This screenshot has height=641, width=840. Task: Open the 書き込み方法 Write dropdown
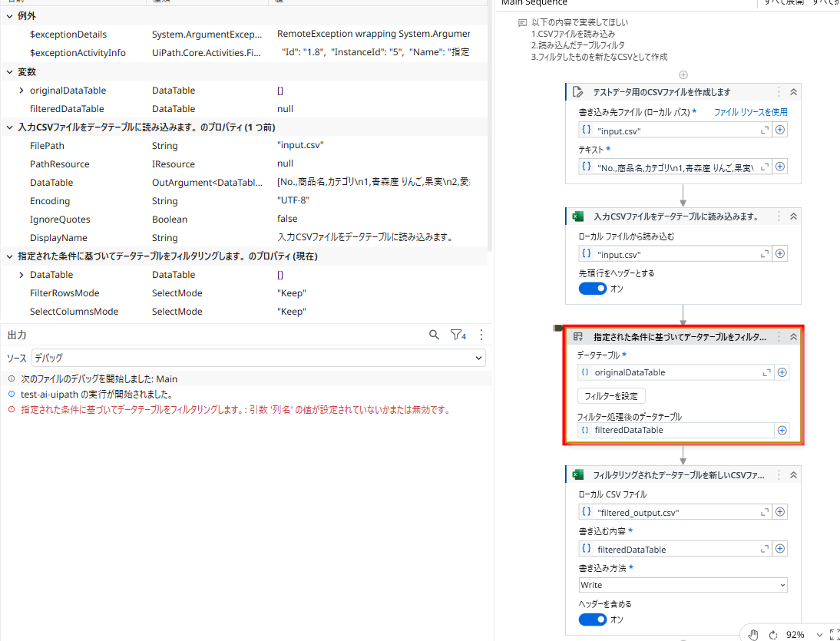pyautogui.click(x=683, y=585)
